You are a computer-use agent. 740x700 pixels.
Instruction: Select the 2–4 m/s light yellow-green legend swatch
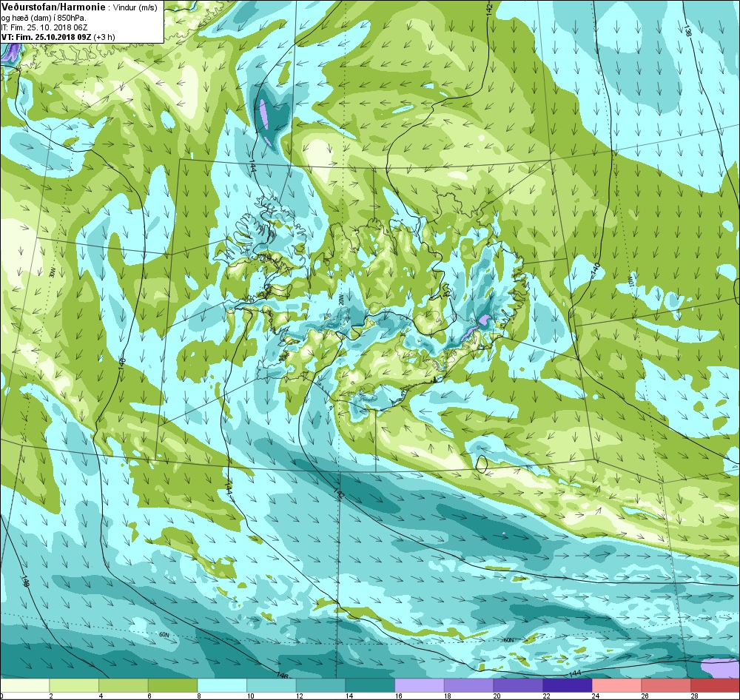click(x=74, y=685)
